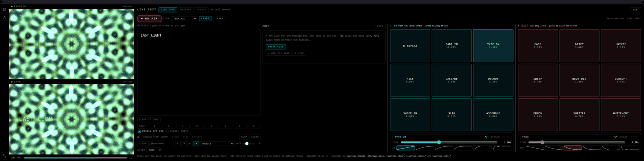Viewport: 644px width, 161px height.
Task: Click the expand arrows icon at bottom-left corner
Action: [x=4, y=156]
